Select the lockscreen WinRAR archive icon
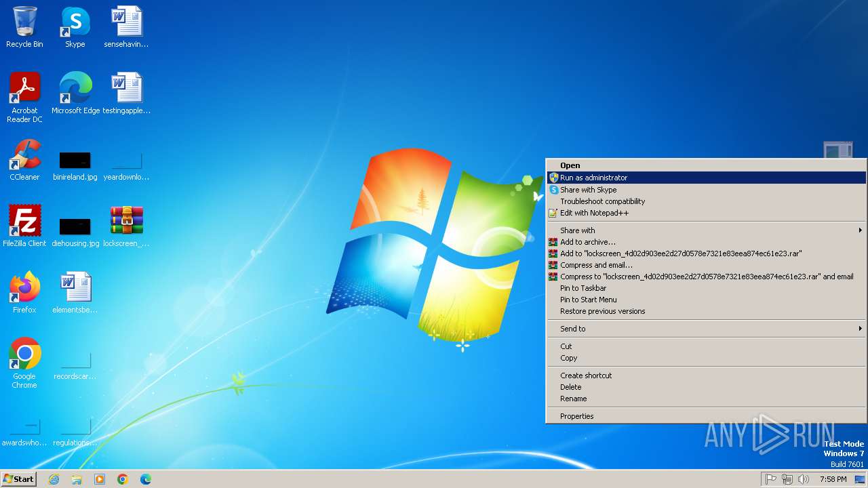 pos(126,226)
